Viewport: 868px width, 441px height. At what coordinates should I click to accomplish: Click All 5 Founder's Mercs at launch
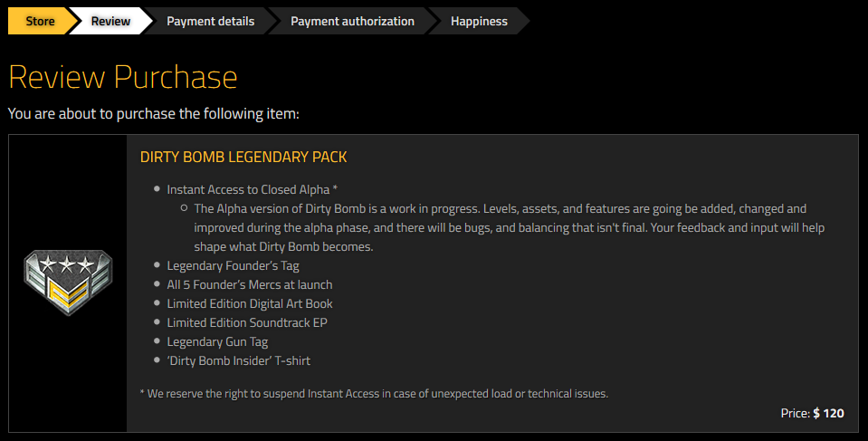pyautogui.click(x=250, y=284)
